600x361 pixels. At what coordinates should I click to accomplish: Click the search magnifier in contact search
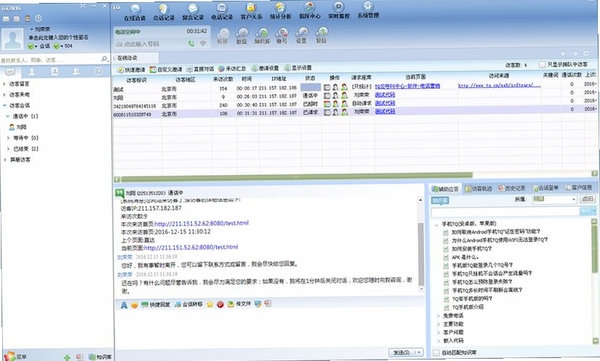(x=104, y=59)
